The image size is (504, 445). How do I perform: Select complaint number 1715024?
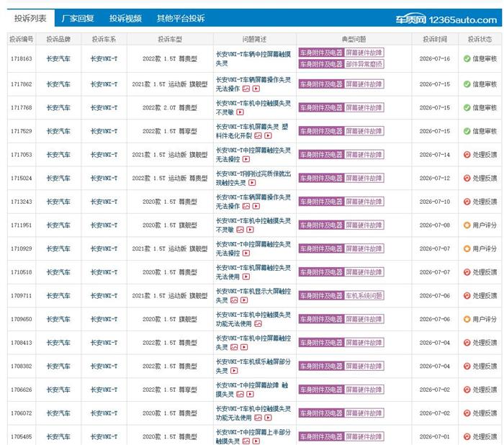coord(21,178)
